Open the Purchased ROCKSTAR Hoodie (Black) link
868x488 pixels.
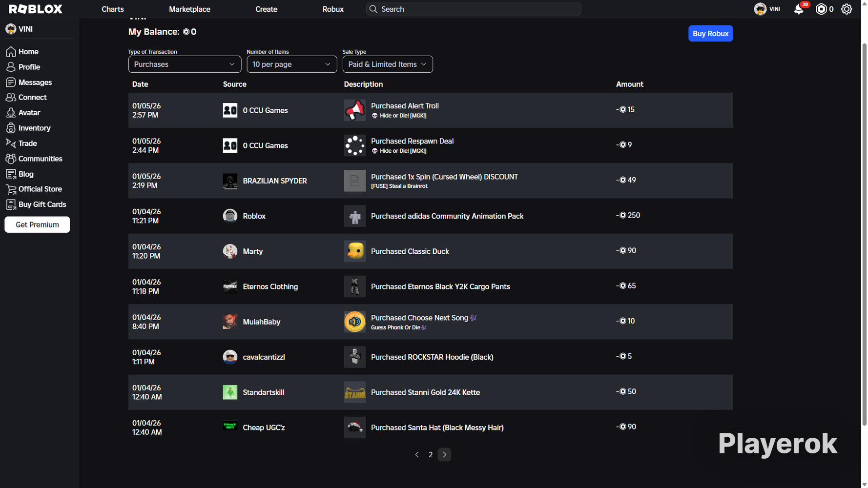tap(432, 357)
